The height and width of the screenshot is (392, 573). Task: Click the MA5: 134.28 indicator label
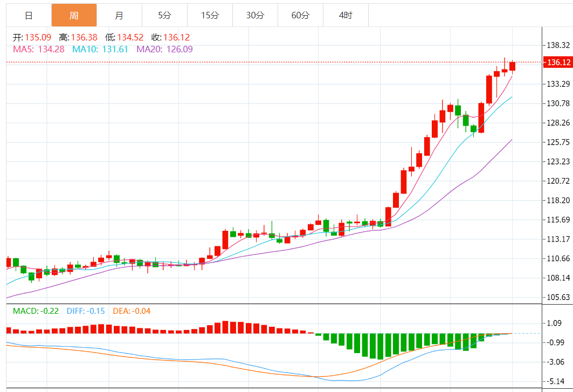pyautogui.click(x=39, y=49)
